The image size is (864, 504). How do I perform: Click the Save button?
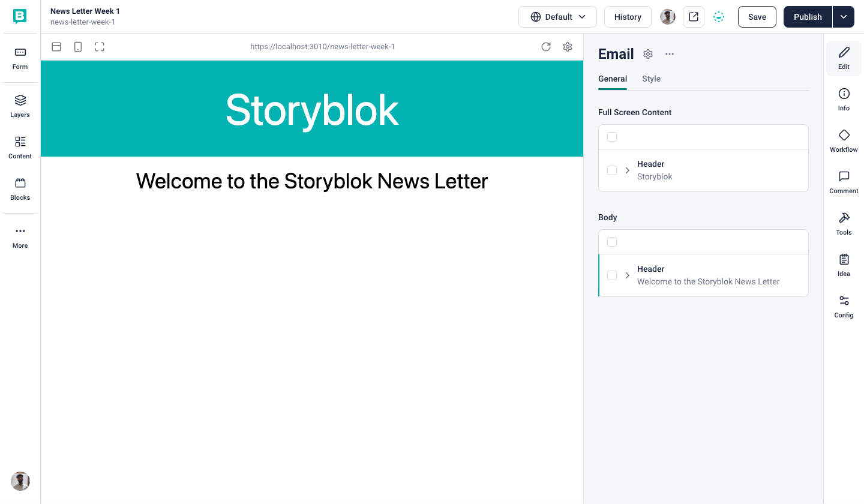click(x=757, y=17)
